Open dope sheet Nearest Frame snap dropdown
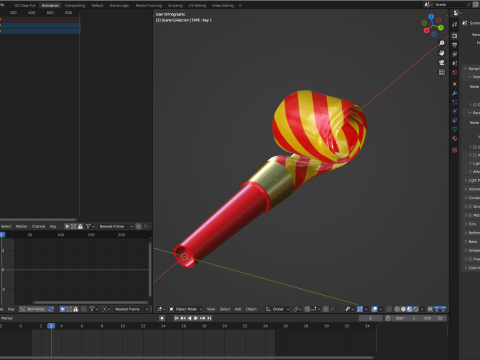Image resolution: width=480 pixels, height=360 pixels. pos(115,226)
